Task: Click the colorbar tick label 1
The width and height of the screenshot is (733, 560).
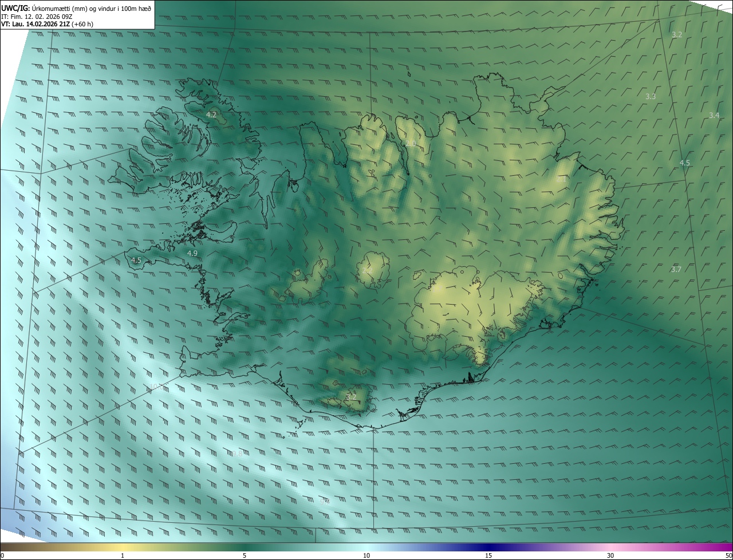Action: 123,555
